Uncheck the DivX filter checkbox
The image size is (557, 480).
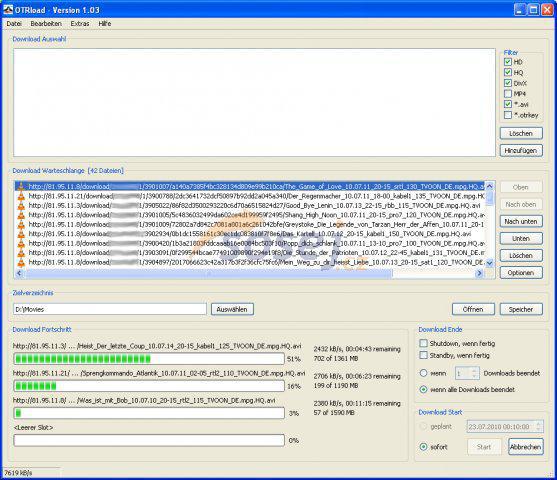click(508, 83)
